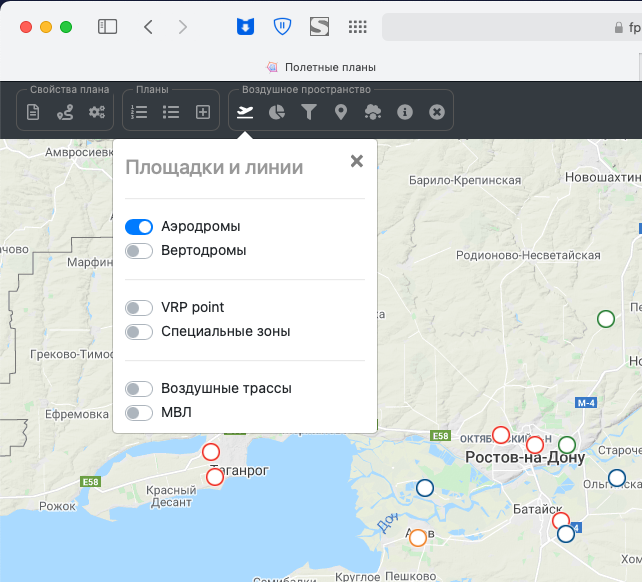642x582 pixels.
Task: Disable the Аэродромы toggle
Action: pyautogui.click(x=139, y=227)
